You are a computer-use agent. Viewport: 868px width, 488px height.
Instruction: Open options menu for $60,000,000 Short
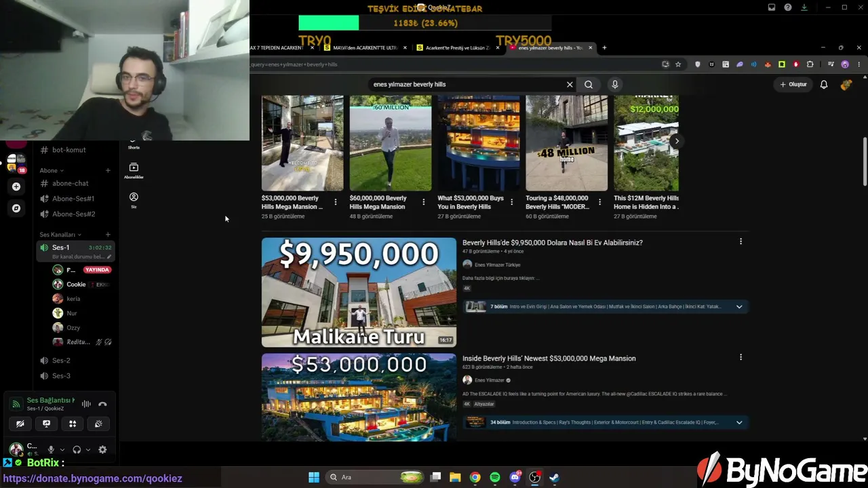coord(423,202)
